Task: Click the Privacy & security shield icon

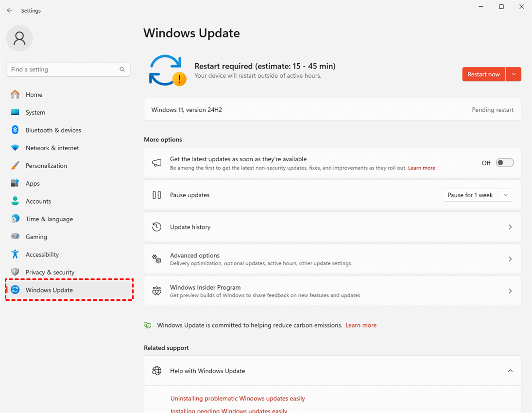Action: tap(15, 272)
